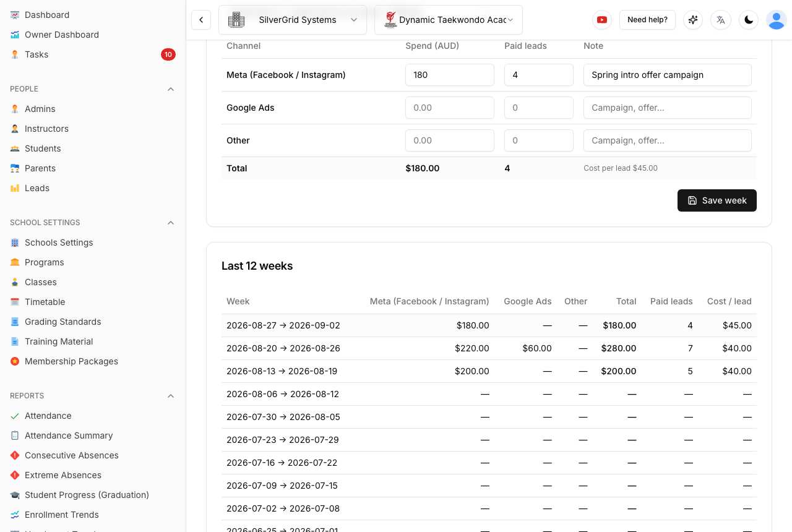
Task: Open the Dynamic Taekwondo Academy school dropdown
Action: [x=449, y=20]
